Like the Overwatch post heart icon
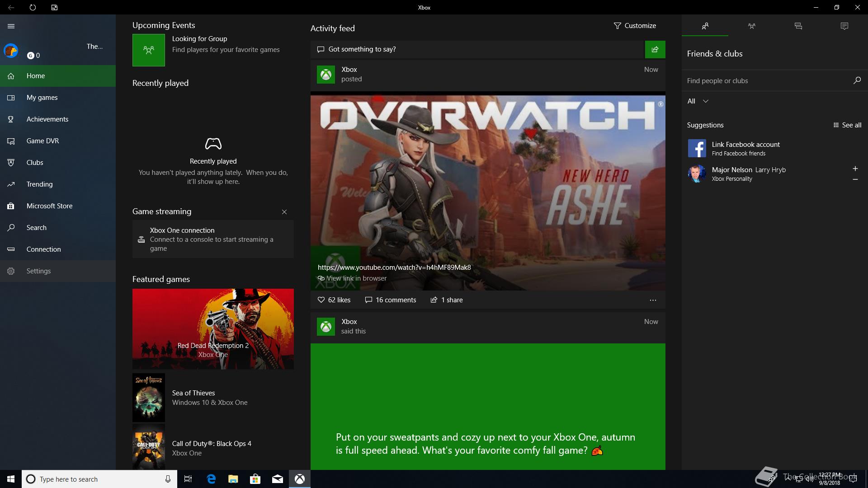 click(x=321, y=300)
